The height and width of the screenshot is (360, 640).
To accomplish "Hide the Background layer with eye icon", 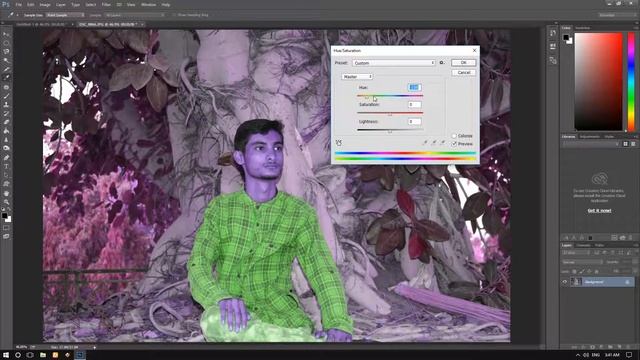I will point(565,282).
